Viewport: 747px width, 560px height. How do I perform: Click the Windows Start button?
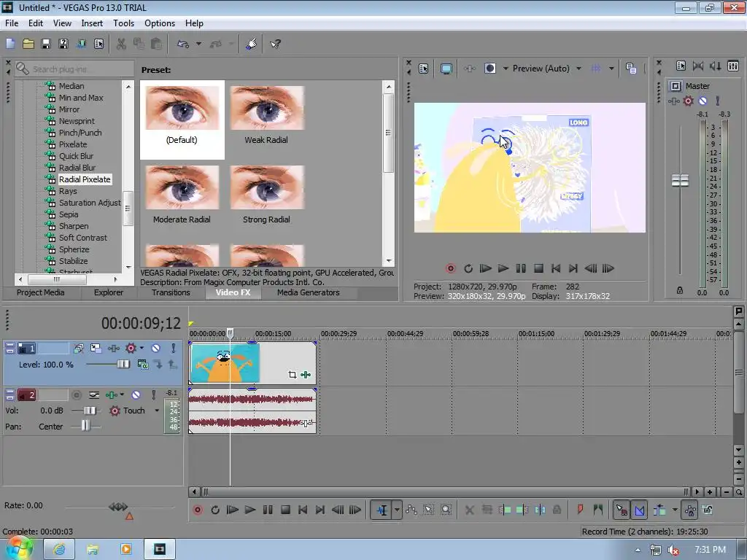pos(19,548)
